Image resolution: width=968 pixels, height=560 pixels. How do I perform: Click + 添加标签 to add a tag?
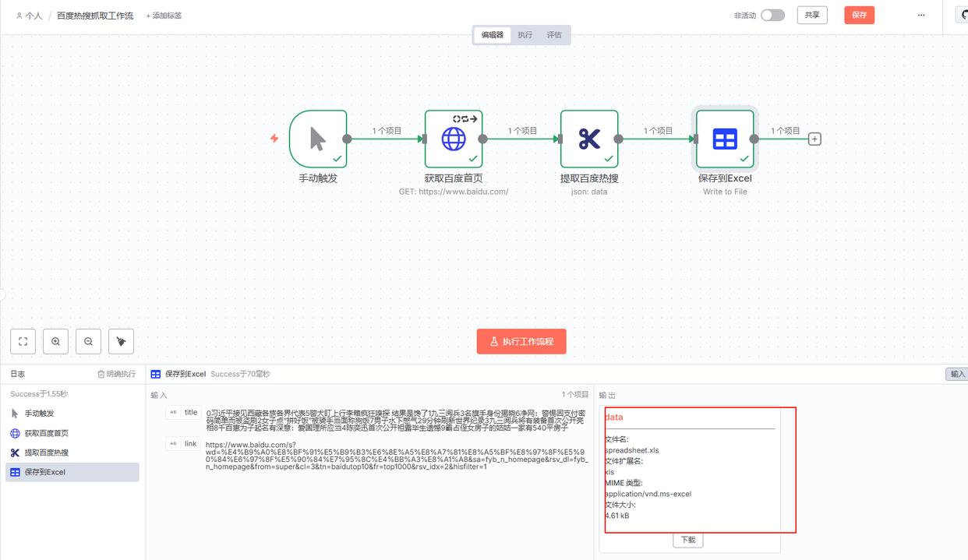point(164,16)
